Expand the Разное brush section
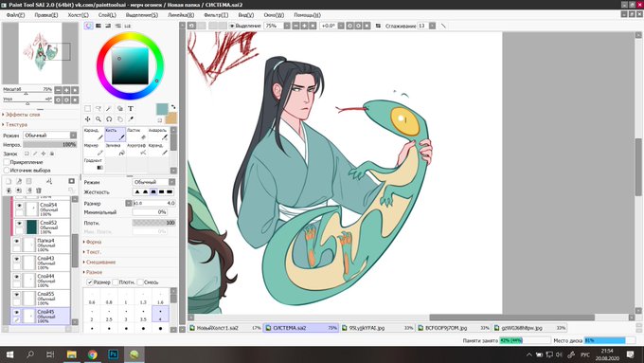The image size is (644, 363). 93,272
